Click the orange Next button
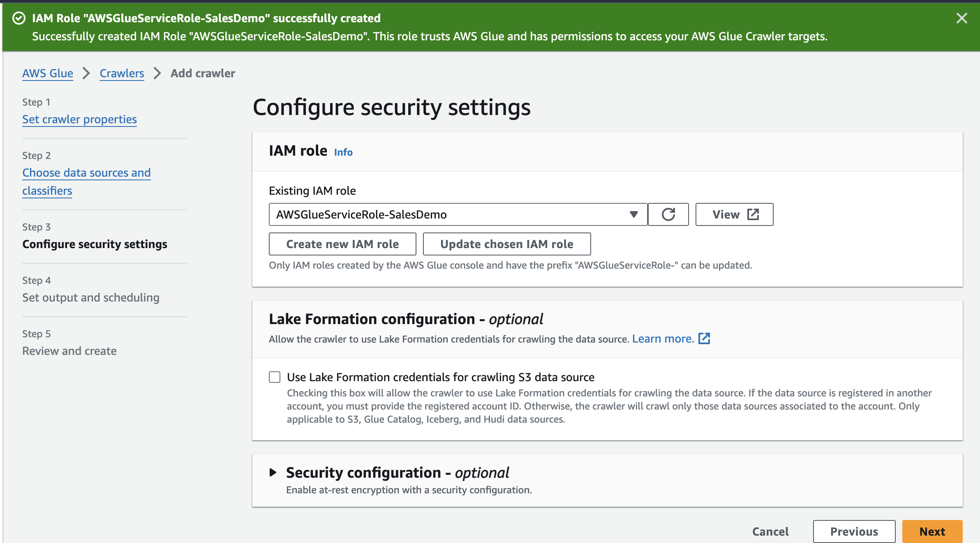 click(932, 531)
